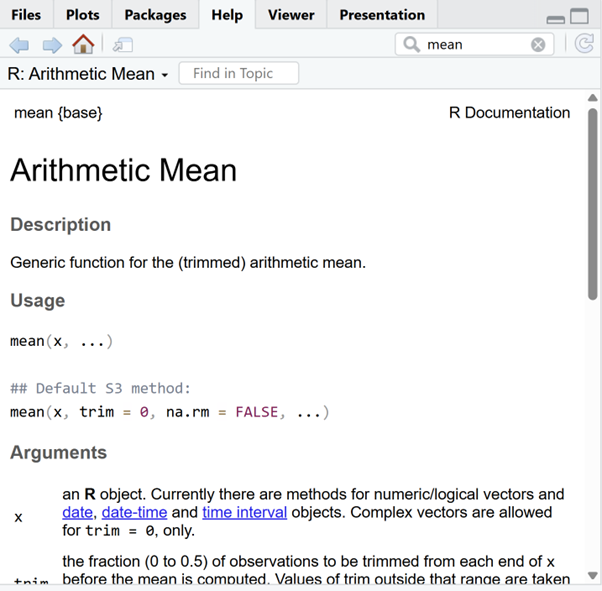This screenshot has height=591, width=602.
Task: Open the Viewer tab
Action: [291, 15]
